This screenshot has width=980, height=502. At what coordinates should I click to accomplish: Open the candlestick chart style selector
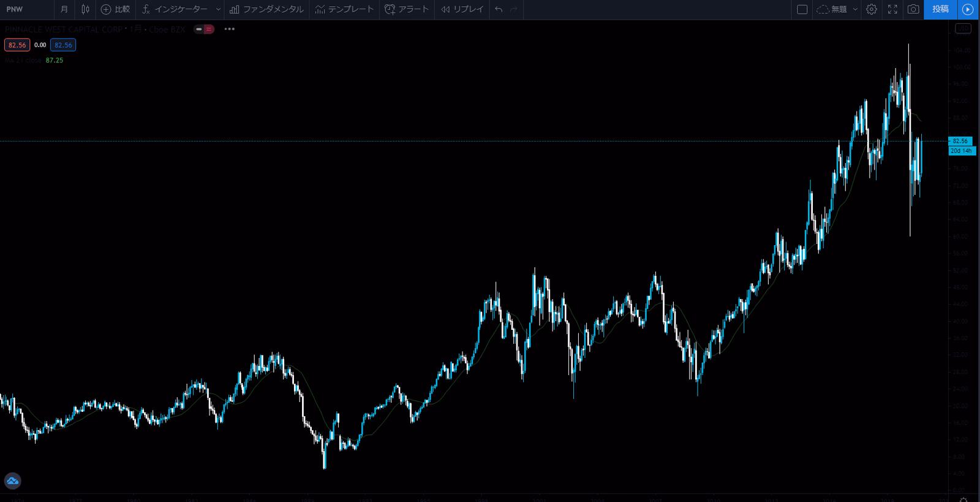[85, 9]
